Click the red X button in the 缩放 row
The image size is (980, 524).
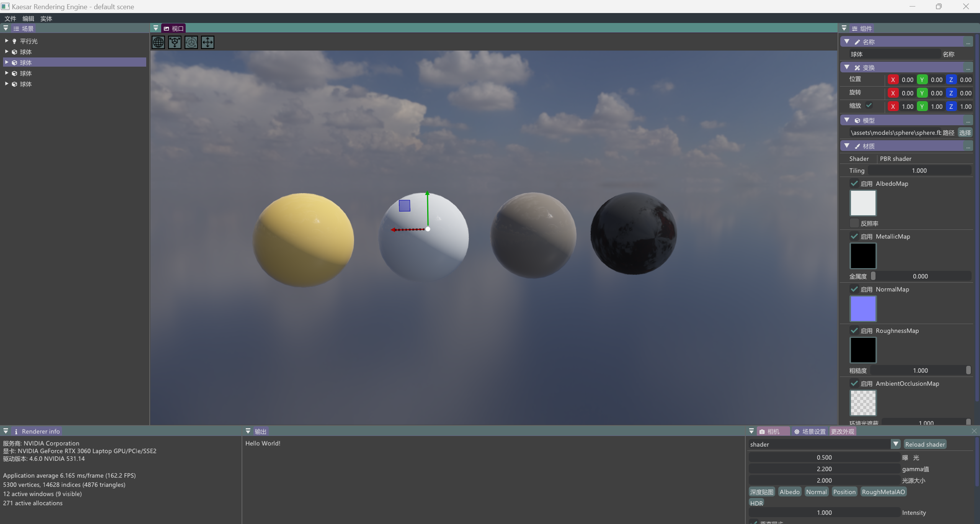pyautogui.click(x=893, y=106)
